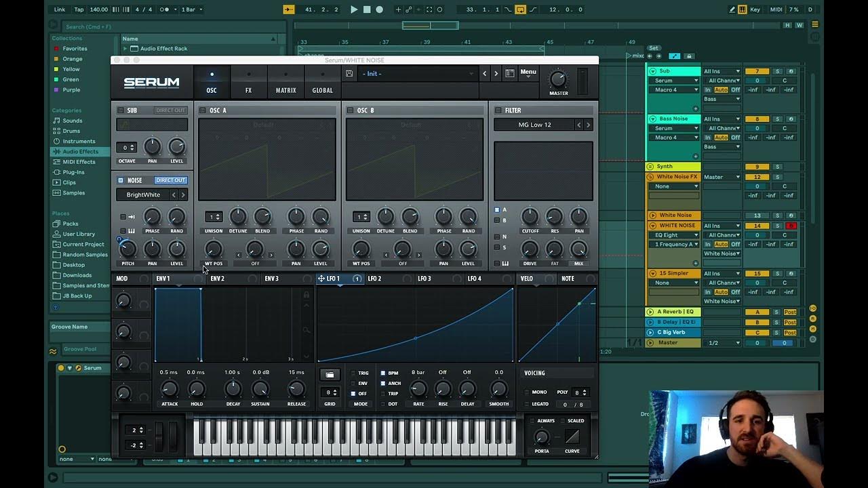The image size is (868, 488).
Task: Click the noise PITCH knob
Action: (127, 249)
